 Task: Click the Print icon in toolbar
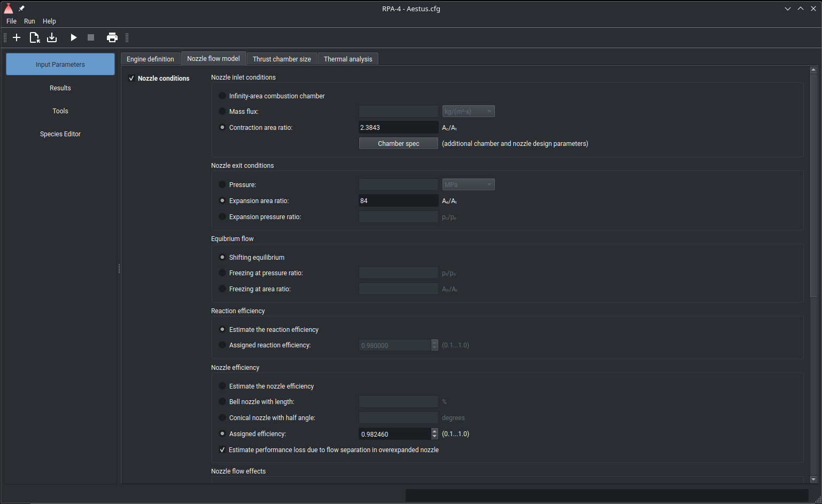112,37
